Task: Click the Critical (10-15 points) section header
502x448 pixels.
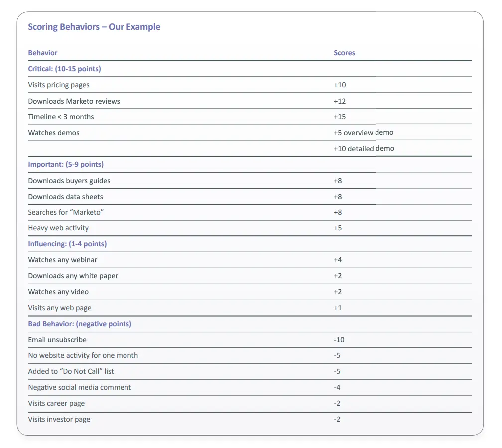Action: pyautogui.click(x=65, y=69)
